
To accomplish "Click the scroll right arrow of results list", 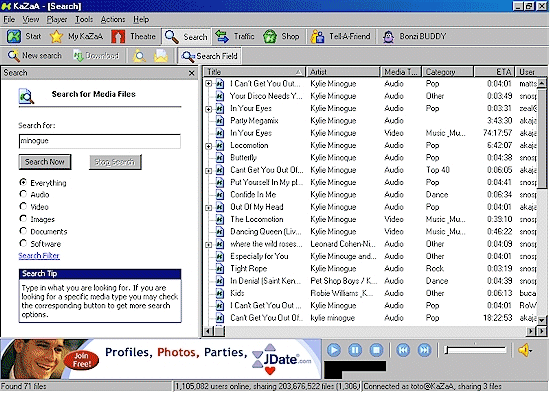I will coord(531,331).
